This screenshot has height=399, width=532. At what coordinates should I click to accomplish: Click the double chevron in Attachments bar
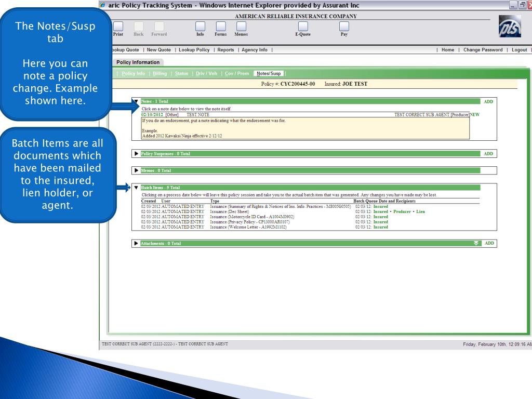pos(476,243)
